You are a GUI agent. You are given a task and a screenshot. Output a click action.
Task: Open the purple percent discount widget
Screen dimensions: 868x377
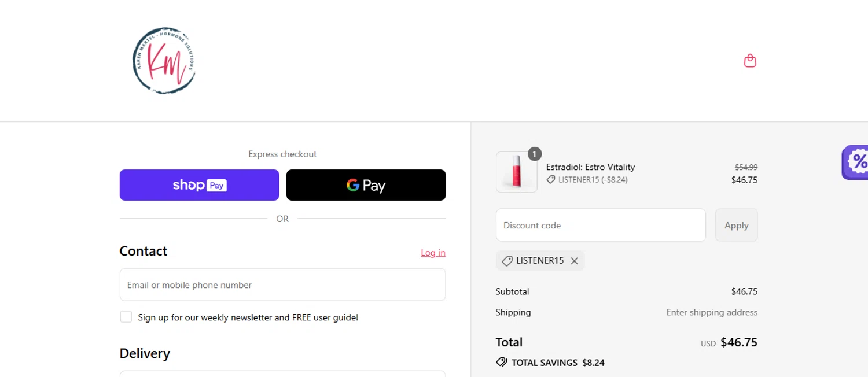855,162
